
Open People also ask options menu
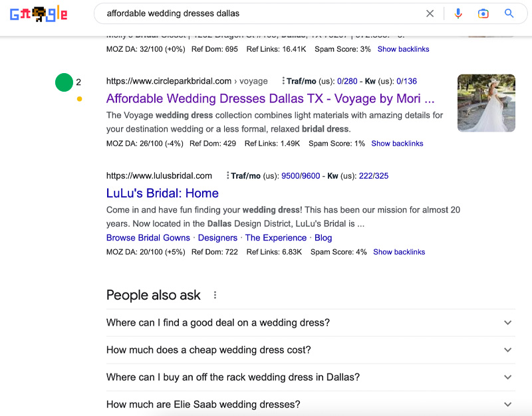coord(215,295)
